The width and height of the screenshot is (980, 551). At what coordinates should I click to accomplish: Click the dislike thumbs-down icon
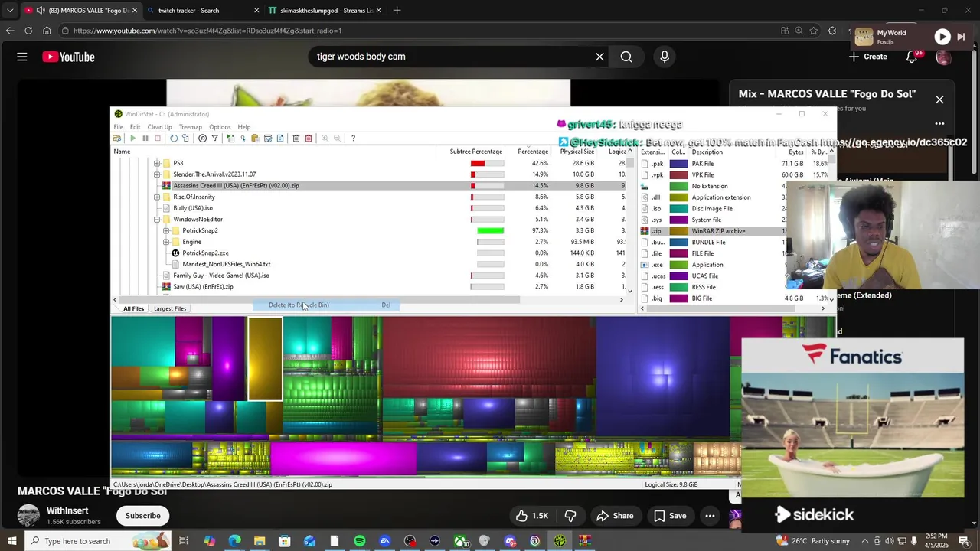click(570, 516)
